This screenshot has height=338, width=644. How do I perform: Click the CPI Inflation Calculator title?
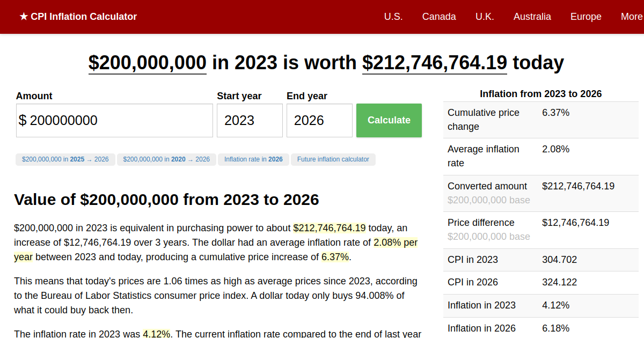84,17
